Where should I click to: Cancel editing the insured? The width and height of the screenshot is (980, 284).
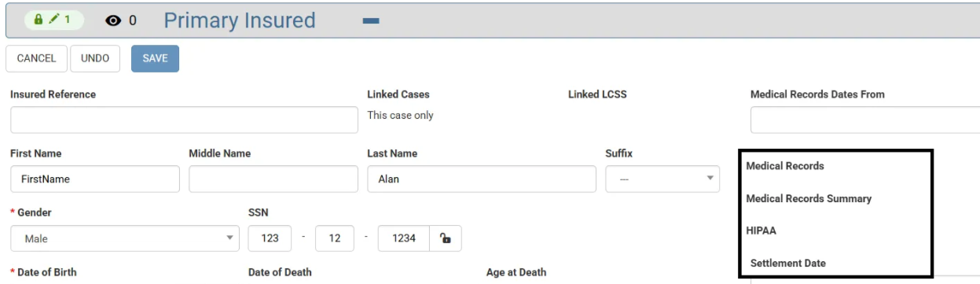click(x=36, y=58)
